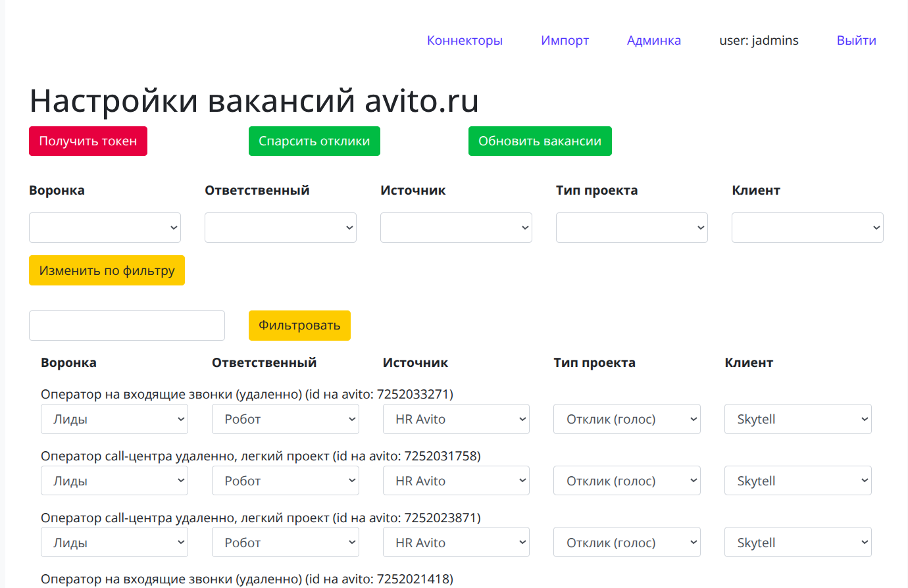Open the Лиды dropdown for vacancy 7252033271

point(114,419)
